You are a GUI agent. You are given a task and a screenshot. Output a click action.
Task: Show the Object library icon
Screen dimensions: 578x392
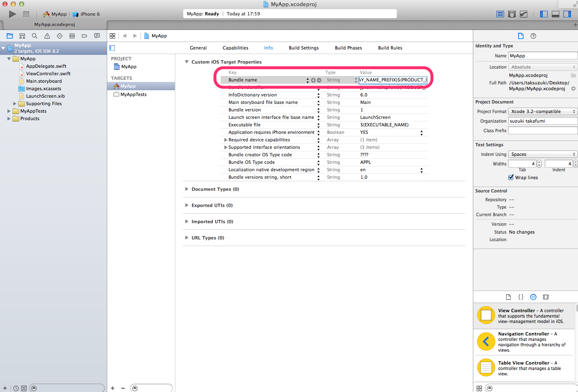tap(533, 297)
